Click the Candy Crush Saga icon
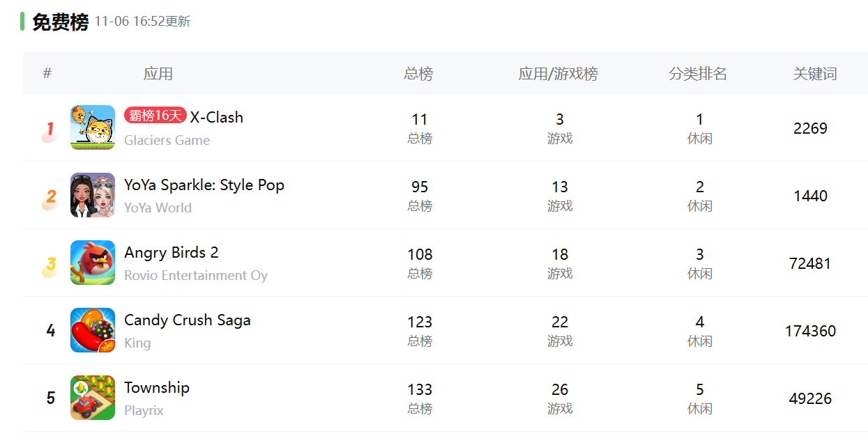Image resolution: width=868 pixels, height=436 pixels. 93,330
